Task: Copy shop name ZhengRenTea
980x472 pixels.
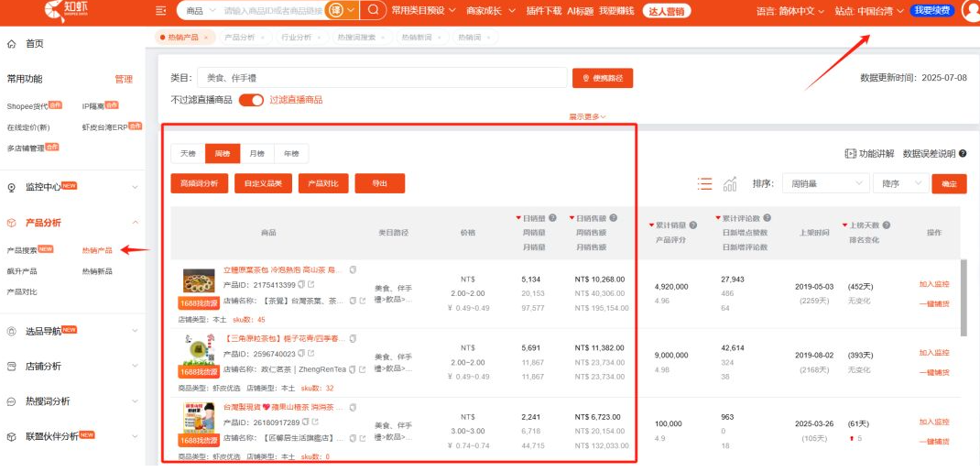Action: click(x=353, y=369)
